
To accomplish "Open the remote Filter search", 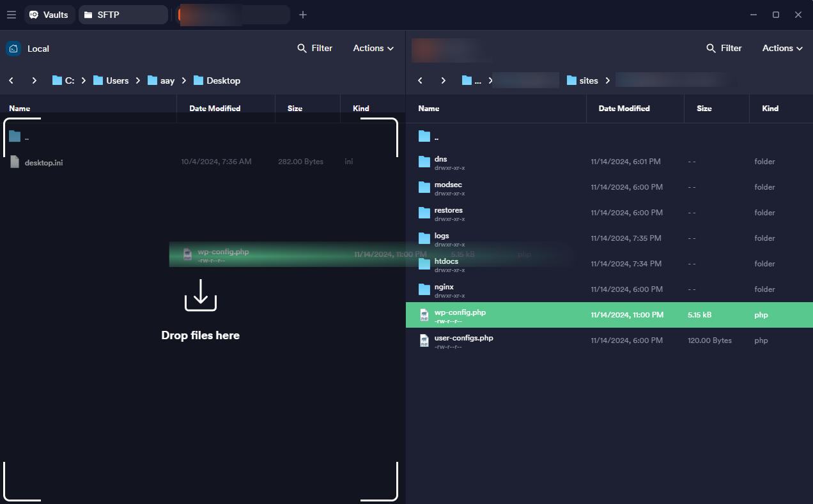I will (724, 48).
